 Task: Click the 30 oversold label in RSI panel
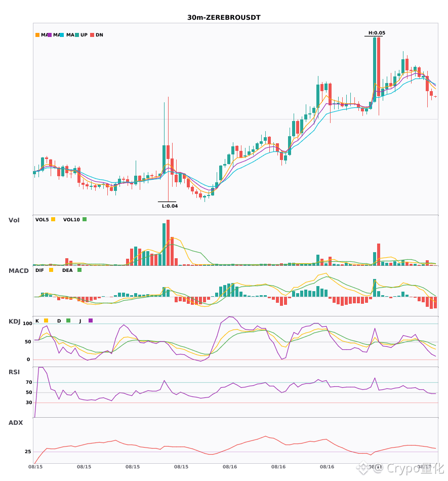[29, 403]
